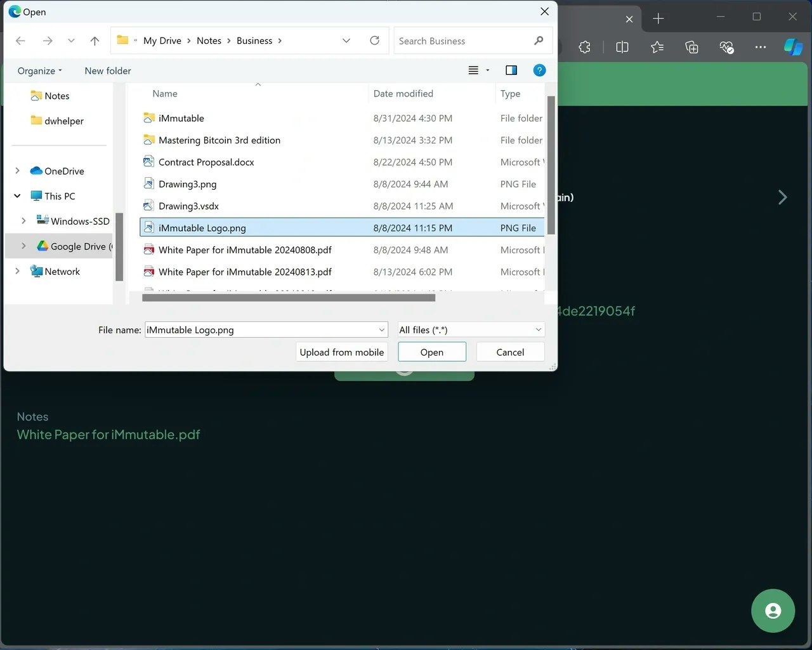
Task: Expand chevron after Business in path
Action: [280, 41]
